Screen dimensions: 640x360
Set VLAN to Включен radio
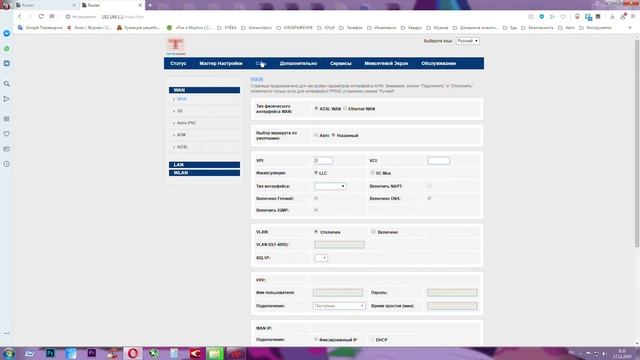click(x=373, y=232)
